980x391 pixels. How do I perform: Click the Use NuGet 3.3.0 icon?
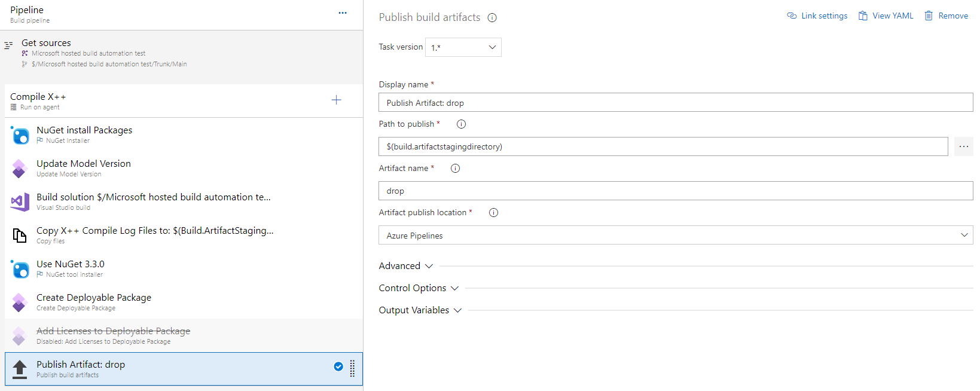[20, 269]
